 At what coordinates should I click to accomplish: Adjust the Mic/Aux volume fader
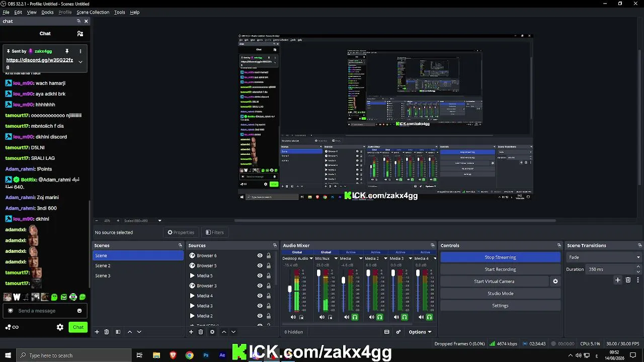318,273
